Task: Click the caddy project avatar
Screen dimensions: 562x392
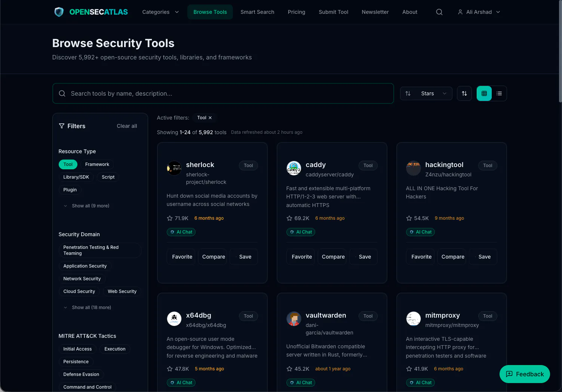Action: click(x=294, y=168)
